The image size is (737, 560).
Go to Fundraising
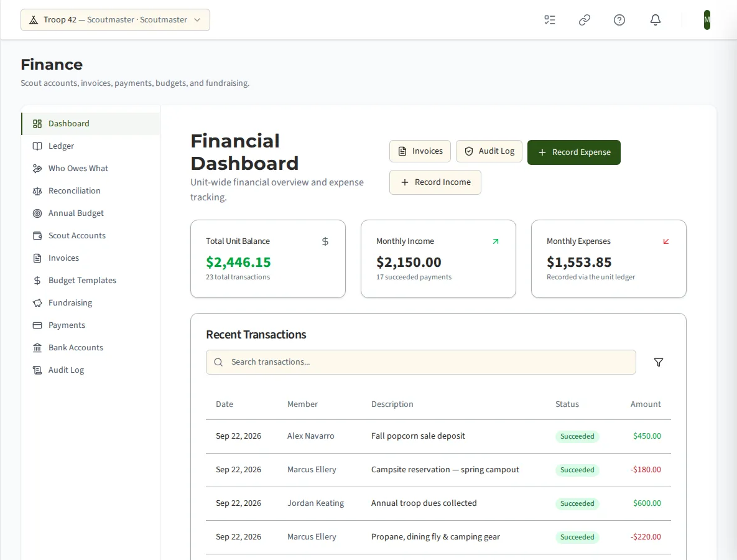pyautogui.click(x=91, y=303)
